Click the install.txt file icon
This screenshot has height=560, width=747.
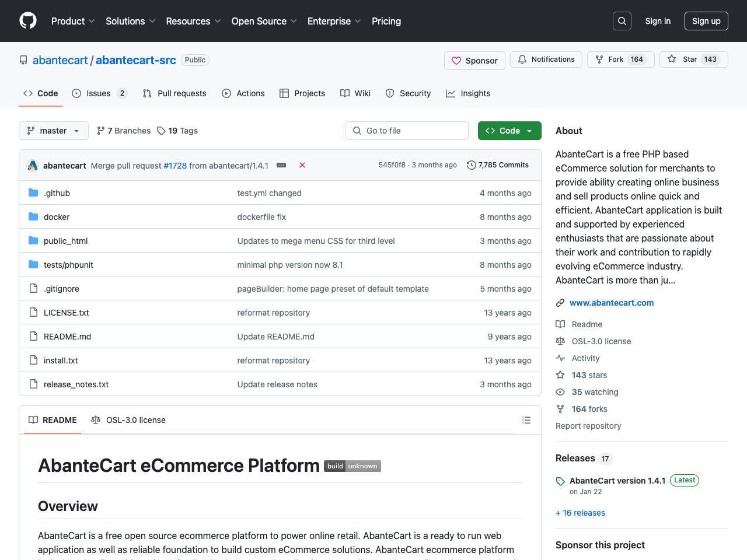coord(33,360)
